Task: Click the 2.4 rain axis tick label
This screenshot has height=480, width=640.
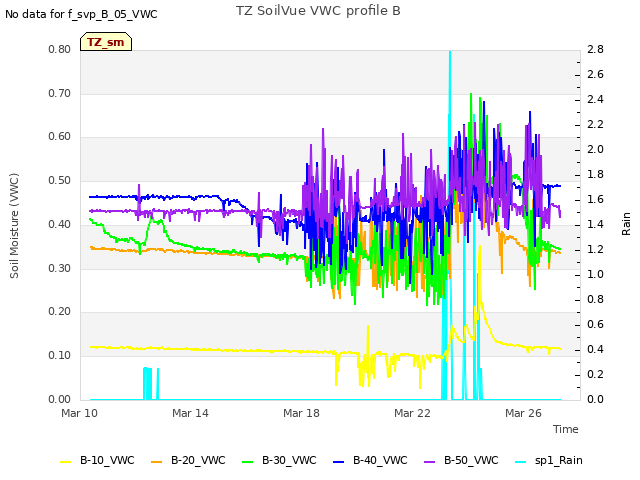Action: point(596,100)
